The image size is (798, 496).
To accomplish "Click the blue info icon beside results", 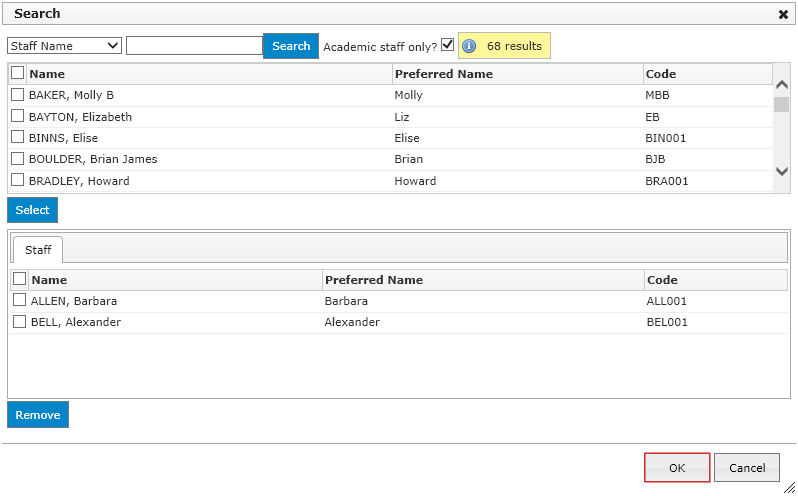I will tap(469, 46).
